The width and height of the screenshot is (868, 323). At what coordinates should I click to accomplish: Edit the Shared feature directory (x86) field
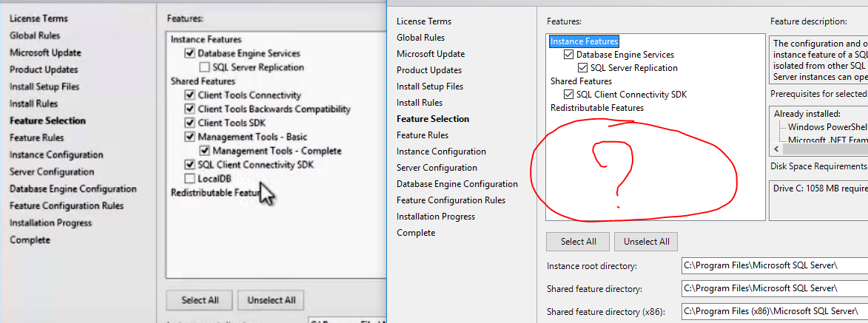point(775,311)
